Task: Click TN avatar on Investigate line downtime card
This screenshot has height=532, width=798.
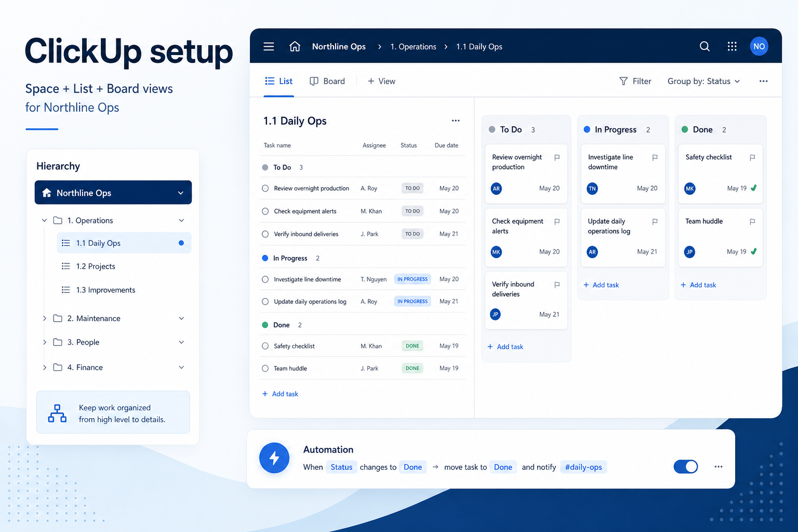Action: (x=592, y=189)
